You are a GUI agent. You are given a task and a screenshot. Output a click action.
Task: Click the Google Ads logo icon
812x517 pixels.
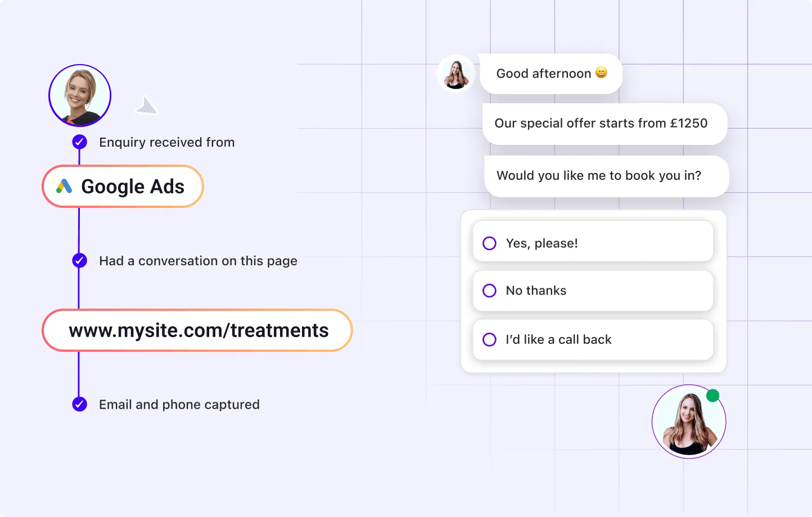[64, 186]
